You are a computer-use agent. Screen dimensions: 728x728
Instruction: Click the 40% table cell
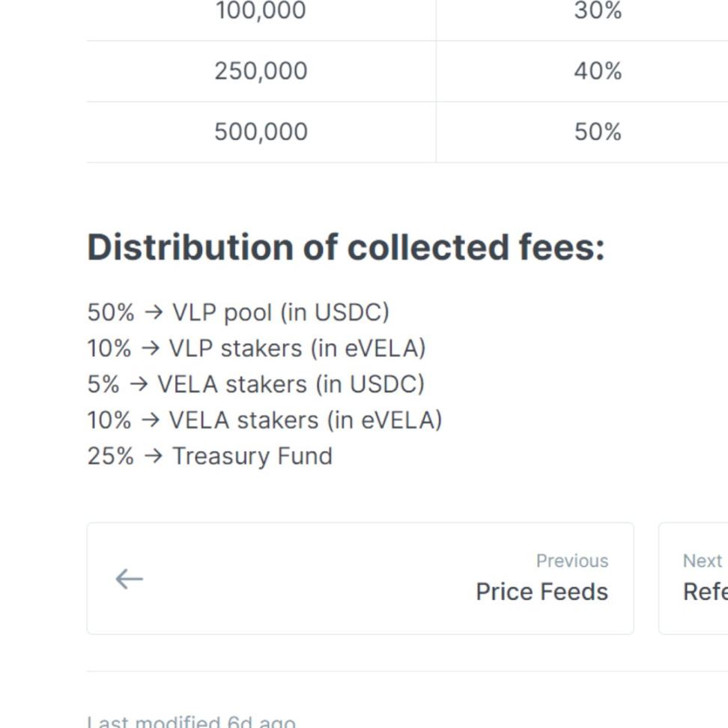[598, 71]
